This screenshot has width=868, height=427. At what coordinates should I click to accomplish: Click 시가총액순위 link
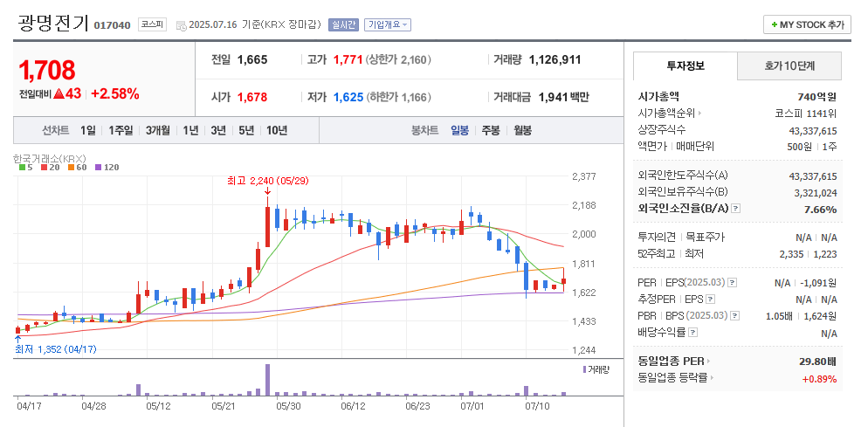(667, 114)
